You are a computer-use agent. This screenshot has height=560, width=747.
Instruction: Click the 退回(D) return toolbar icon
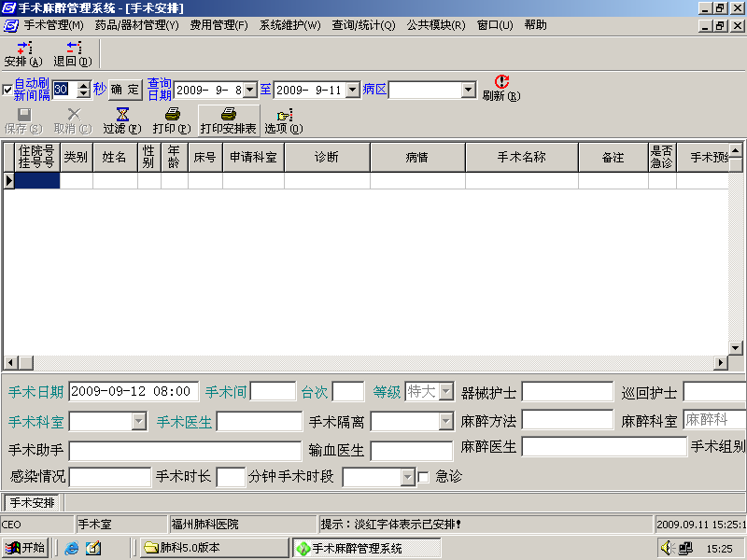73,54
